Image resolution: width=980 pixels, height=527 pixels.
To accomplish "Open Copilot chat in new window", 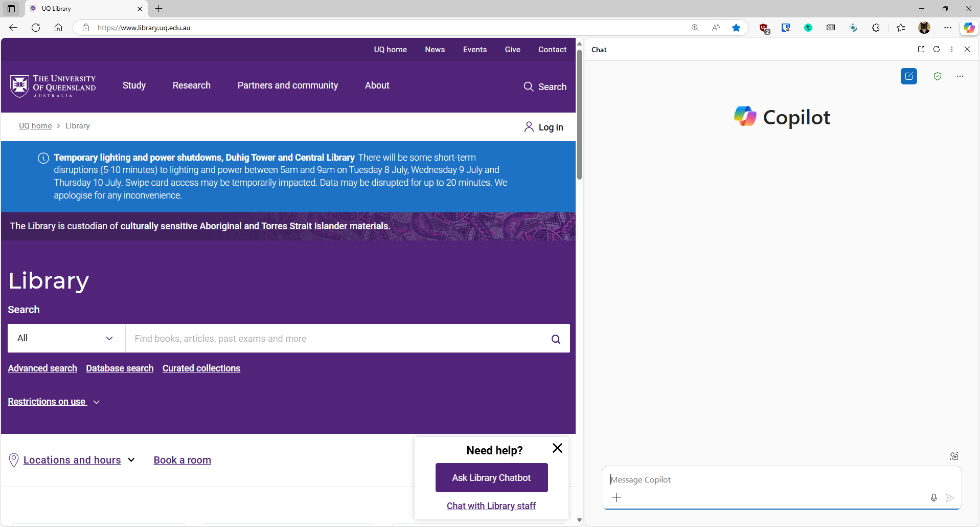I will [921, 49].
